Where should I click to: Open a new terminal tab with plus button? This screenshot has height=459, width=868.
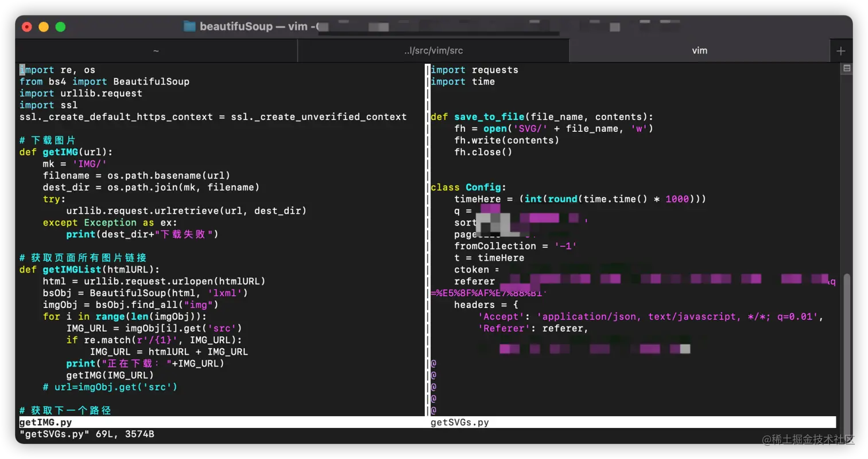click(841, 51)
